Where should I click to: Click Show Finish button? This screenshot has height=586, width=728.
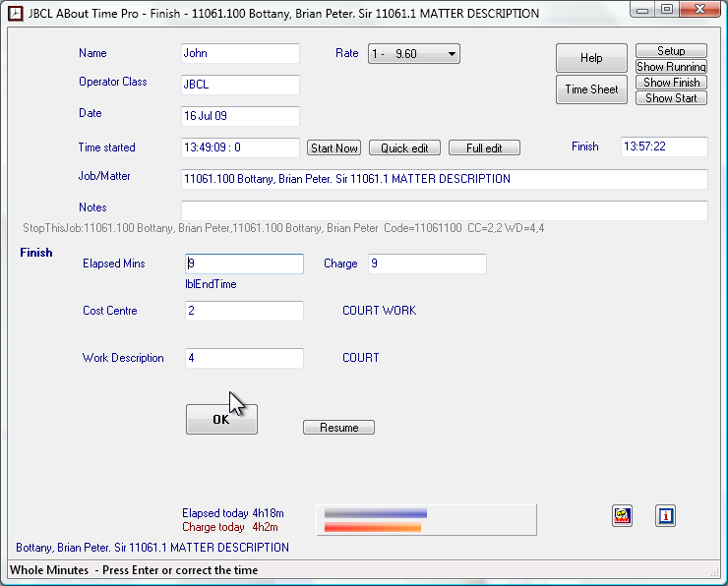point(671,83)
